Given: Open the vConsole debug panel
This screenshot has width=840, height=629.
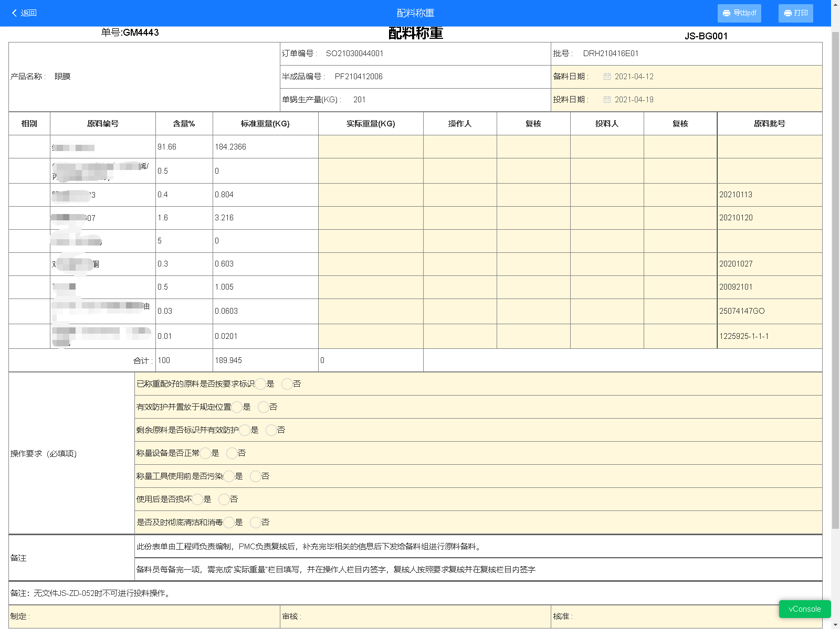Looking at the screenshot, I should (x=804, y=609).
